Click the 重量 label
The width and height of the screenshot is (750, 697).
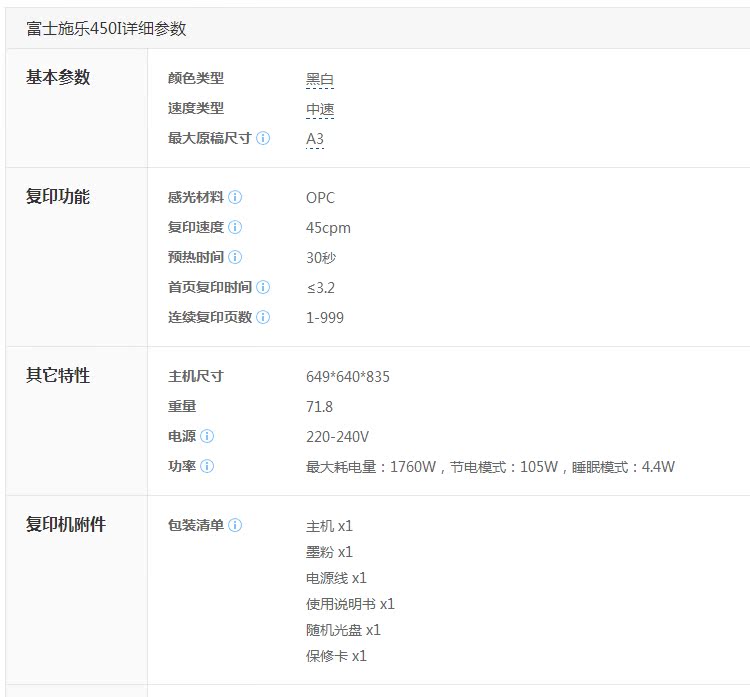[x=182, y=406]
